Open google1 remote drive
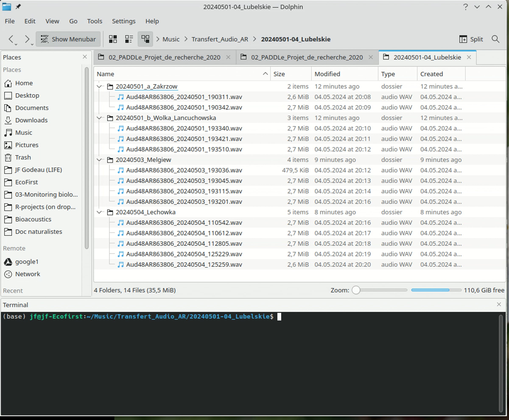 27,261
